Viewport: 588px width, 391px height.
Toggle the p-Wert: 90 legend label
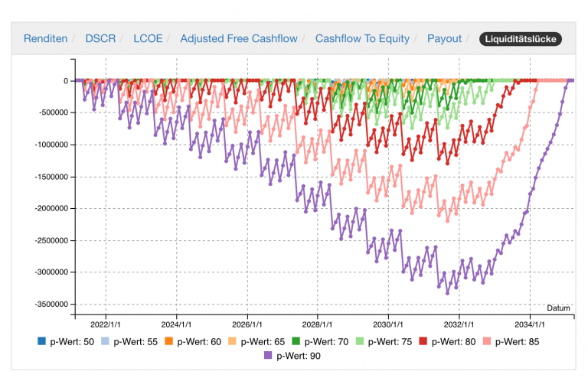pyautogui.click(x=298, y=355)
